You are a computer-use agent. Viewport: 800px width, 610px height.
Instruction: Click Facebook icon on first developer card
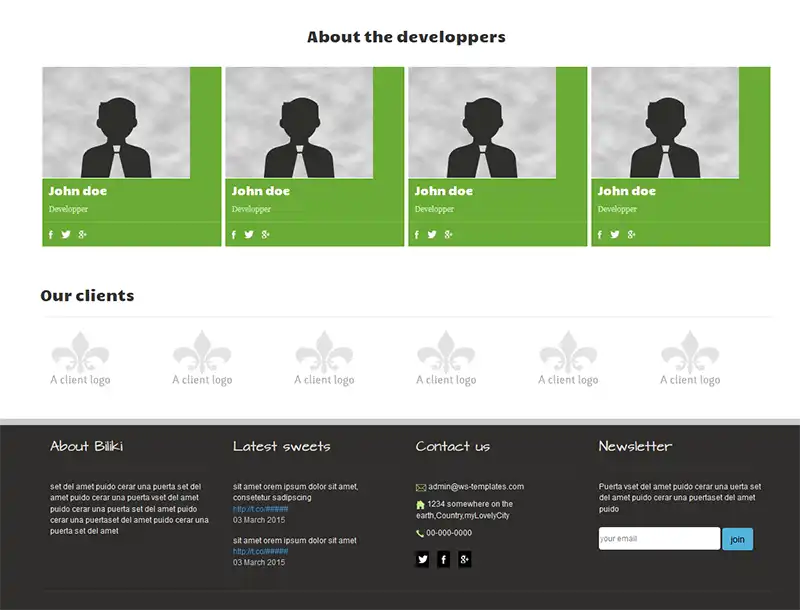pyautogui.click(x=51, y=235)
